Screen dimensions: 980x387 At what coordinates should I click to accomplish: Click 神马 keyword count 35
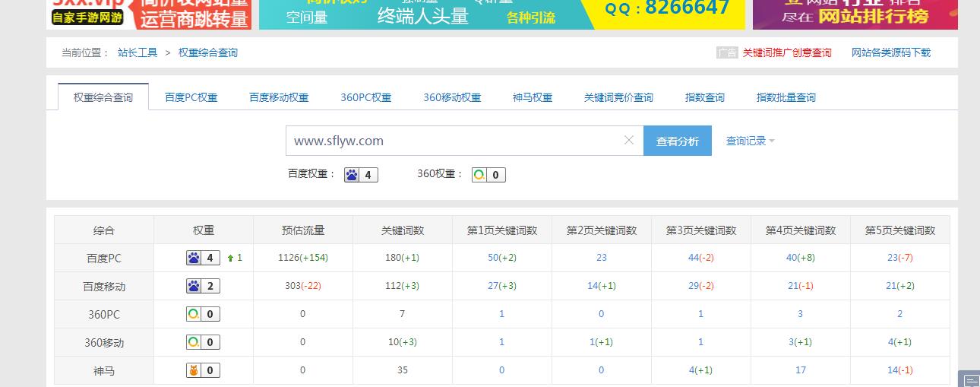(402, 370)
